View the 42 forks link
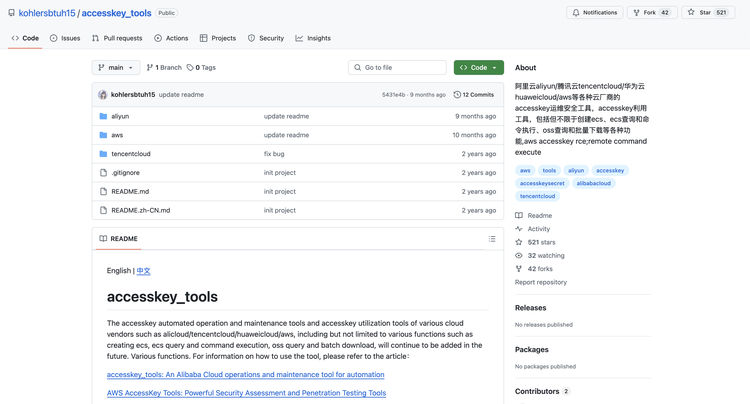750x404 pixels. coord(534,269)
